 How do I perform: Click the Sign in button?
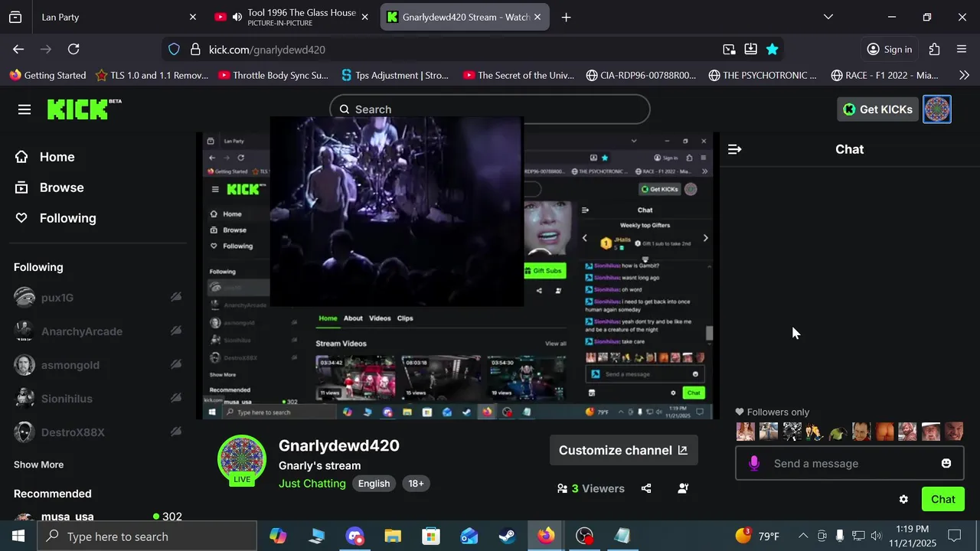click(889, 49)
